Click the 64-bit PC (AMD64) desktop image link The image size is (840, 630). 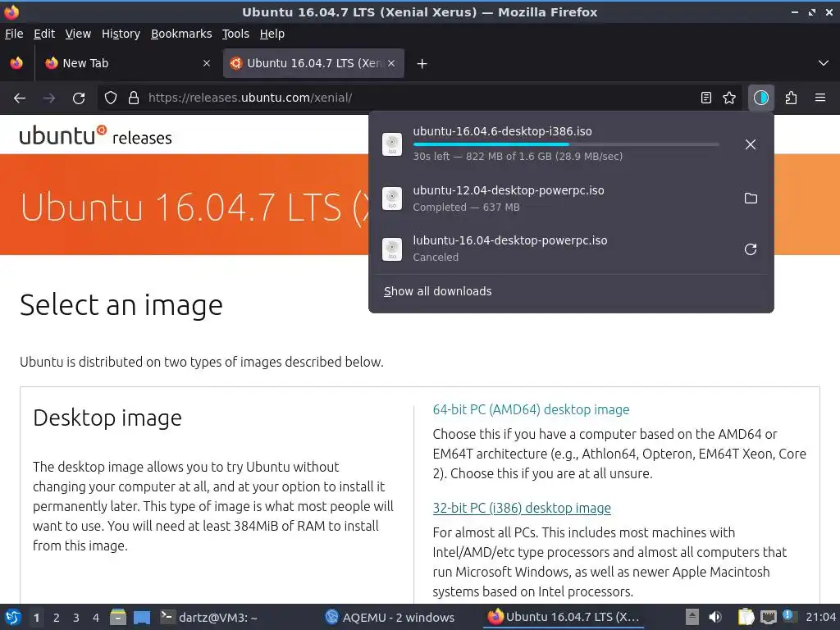click(x=531, y=409)
